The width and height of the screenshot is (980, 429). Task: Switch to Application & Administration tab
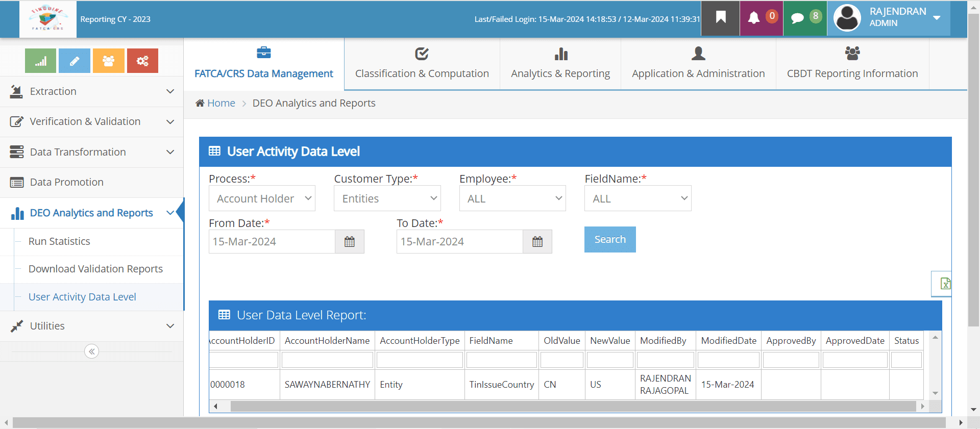pyautogui.click(x=698, y=64)
